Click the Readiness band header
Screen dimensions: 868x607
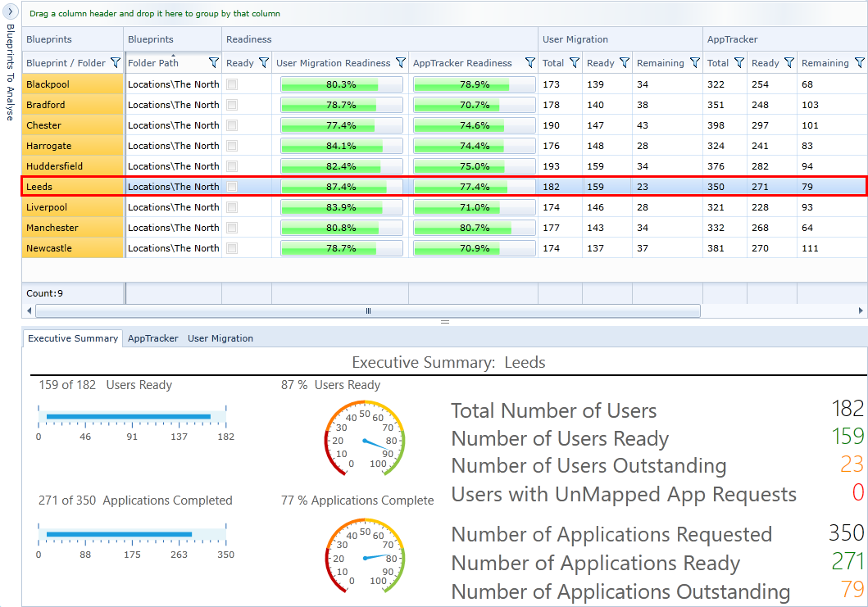379,39
